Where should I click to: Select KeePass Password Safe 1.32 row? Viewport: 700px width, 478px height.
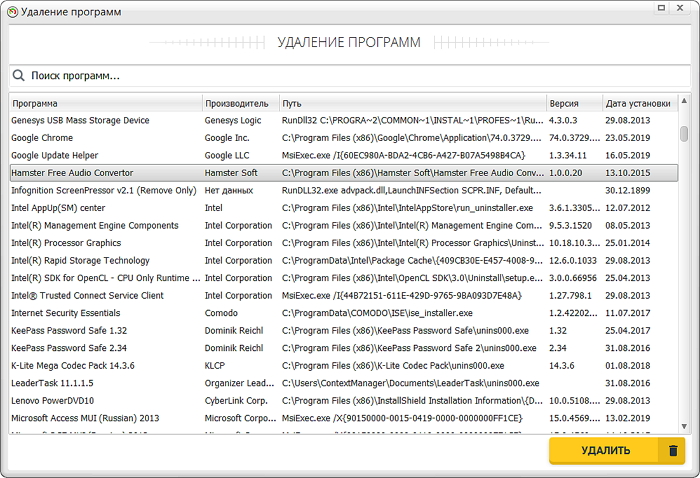(344, 331)
